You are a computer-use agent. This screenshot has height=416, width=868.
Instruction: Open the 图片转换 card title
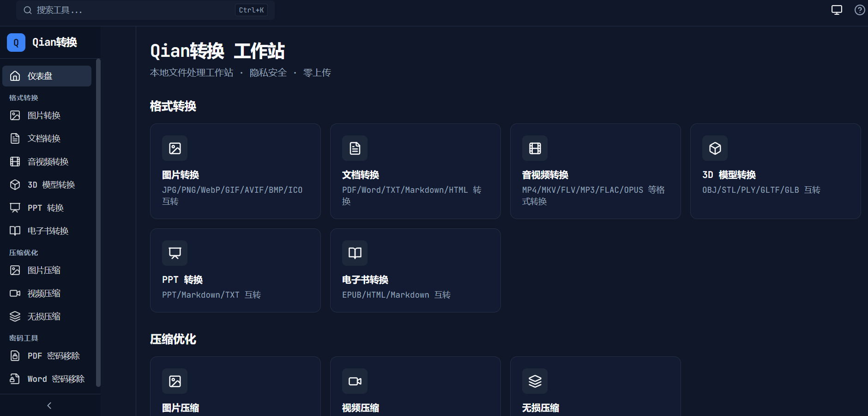[x=181, y=175]
